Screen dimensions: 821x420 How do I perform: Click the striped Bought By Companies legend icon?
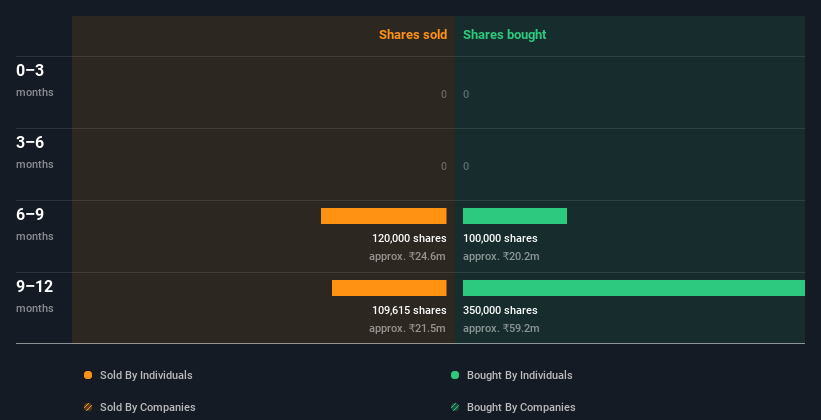pos(455,407)
